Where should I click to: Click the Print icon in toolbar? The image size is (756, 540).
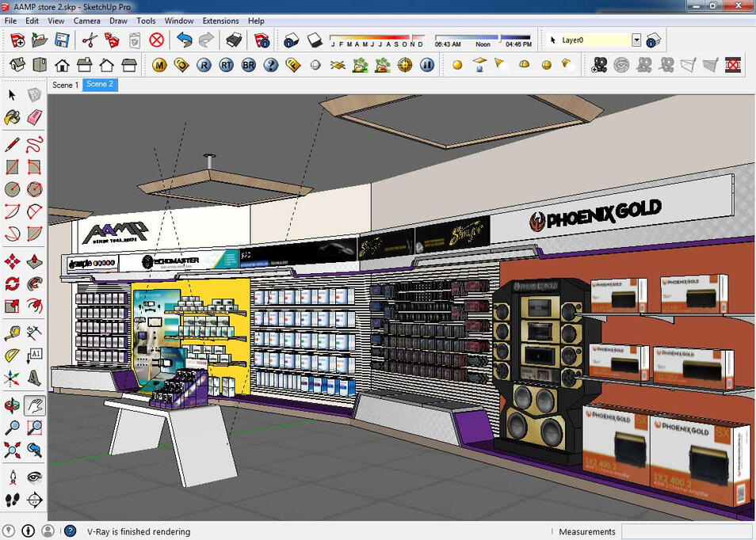234,40
